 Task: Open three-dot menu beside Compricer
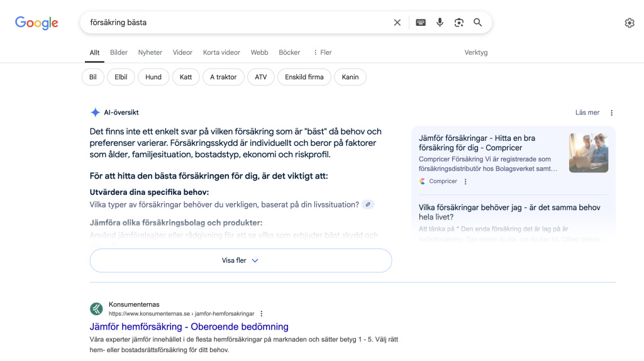click(465, 182)
